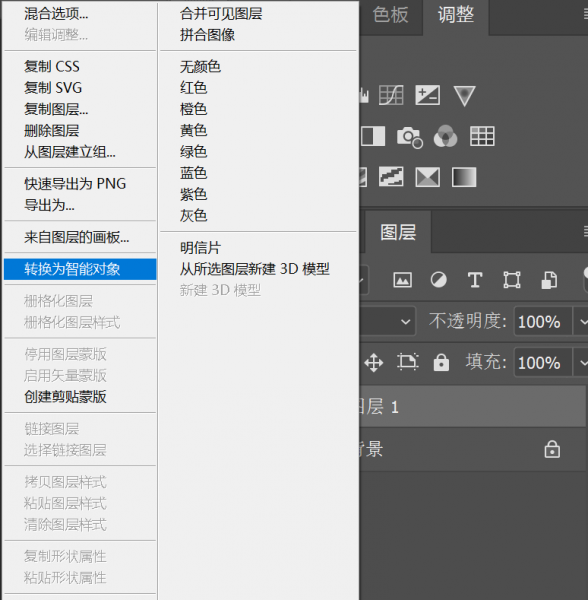The height and width of the screenshot is (600, 588).
Task: Toggle pixel layer filter icon
Action: click(x=402, y=280)
